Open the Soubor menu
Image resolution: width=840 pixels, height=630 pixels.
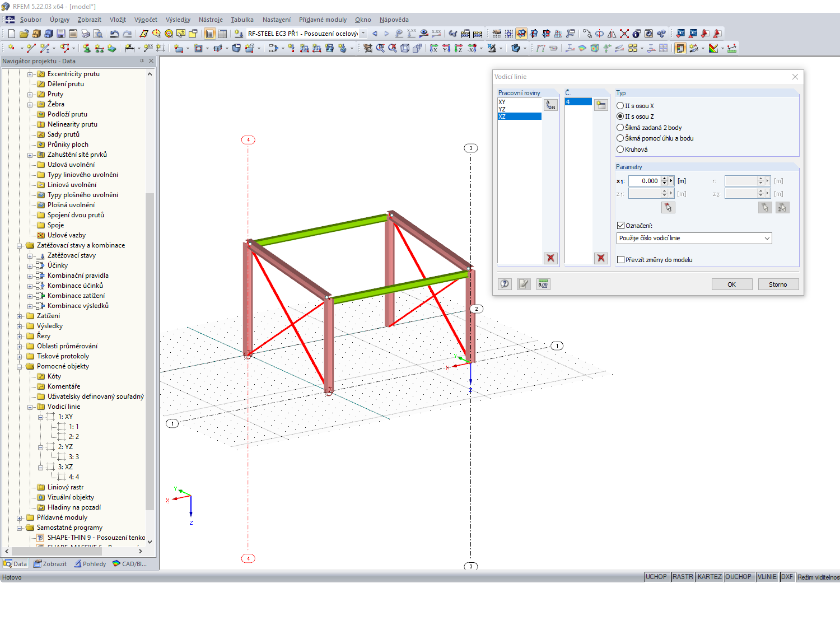(31, 20)
